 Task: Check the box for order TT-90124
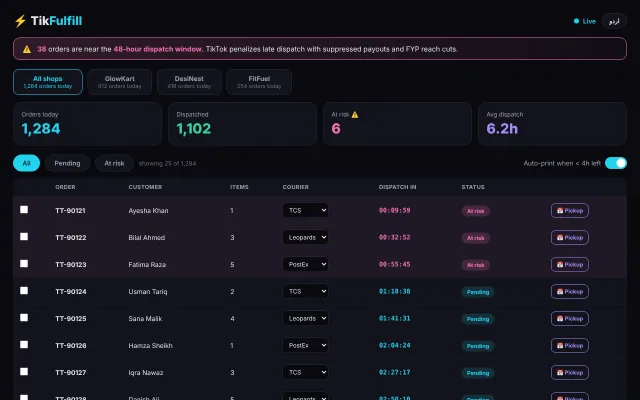(24, 291)
